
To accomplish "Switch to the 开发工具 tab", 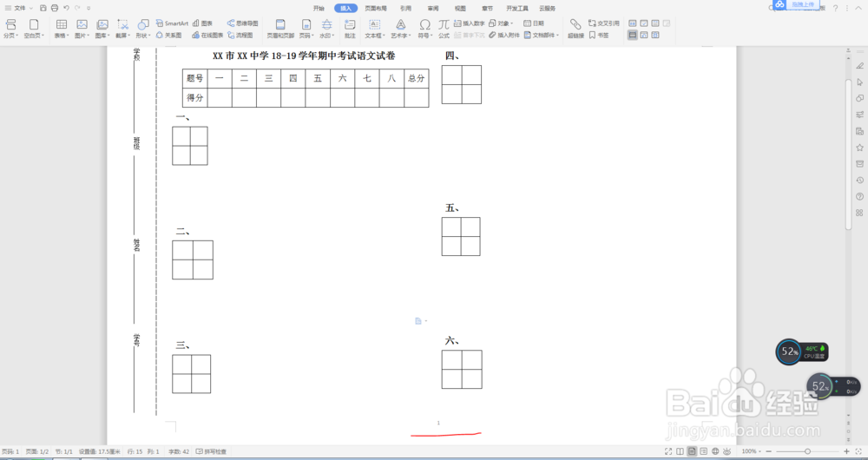I will tap(517, 9).
